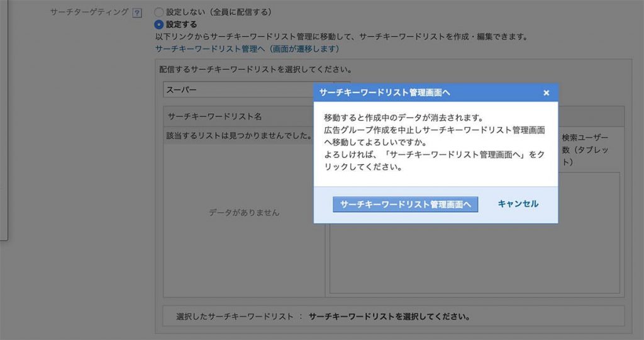
Task: Click the 該当するリストは見つかりませんでした。 message
Action: [240, 135]
